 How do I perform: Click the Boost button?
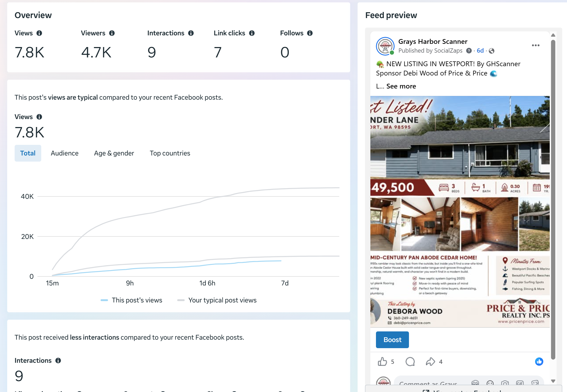pos(392,340)
